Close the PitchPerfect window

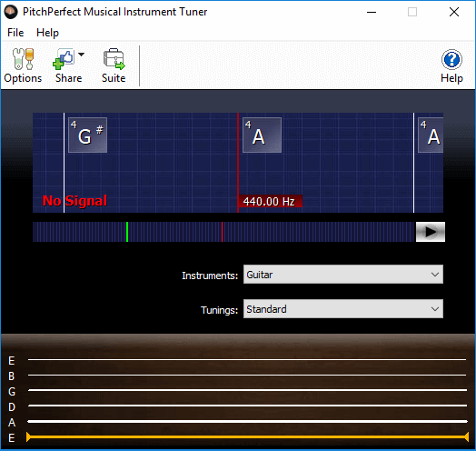click(454, 12)
